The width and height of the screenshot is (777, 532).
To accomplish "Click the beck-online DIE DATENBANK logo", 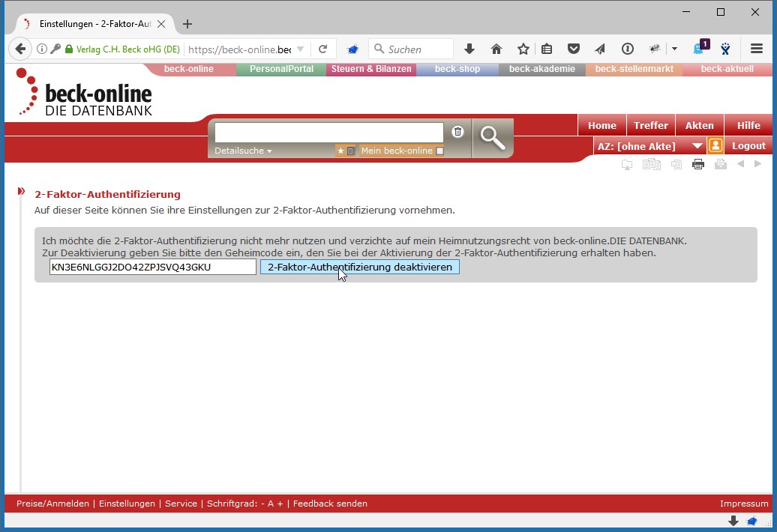I will click(x=84, y=92).
